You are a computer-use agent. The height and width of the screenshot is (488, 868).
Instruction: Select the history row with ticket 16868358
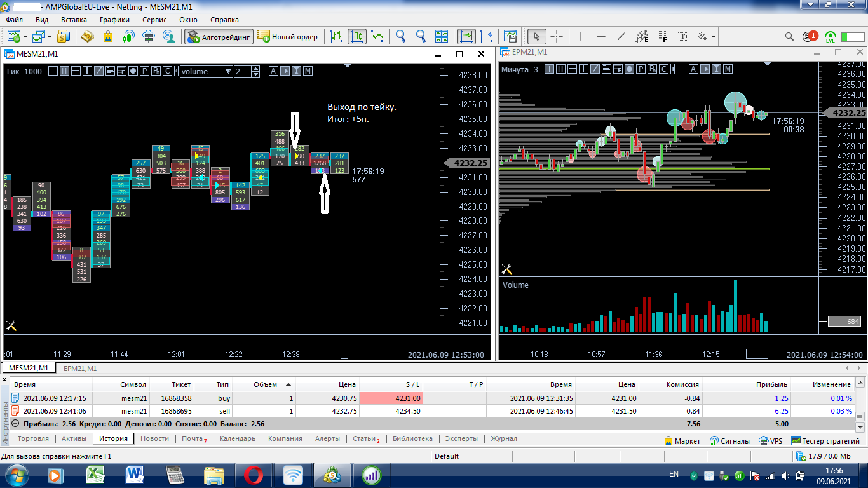click(433, 398)
